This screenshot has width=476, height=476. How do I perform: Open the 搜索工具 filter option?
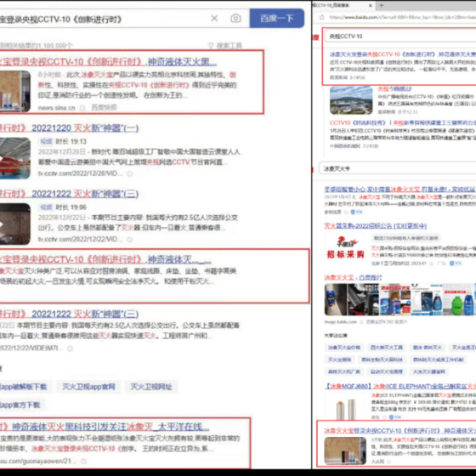click(x=225, y=46)
